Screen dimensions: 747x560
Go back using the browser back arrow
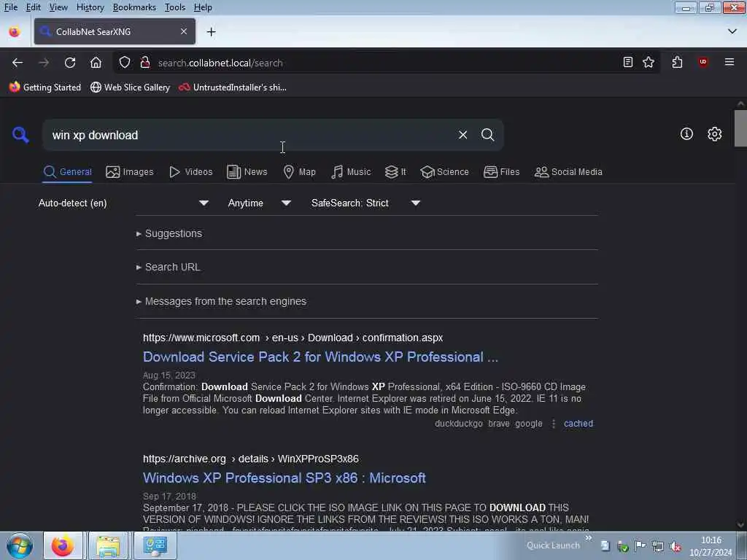pos(18,63)
